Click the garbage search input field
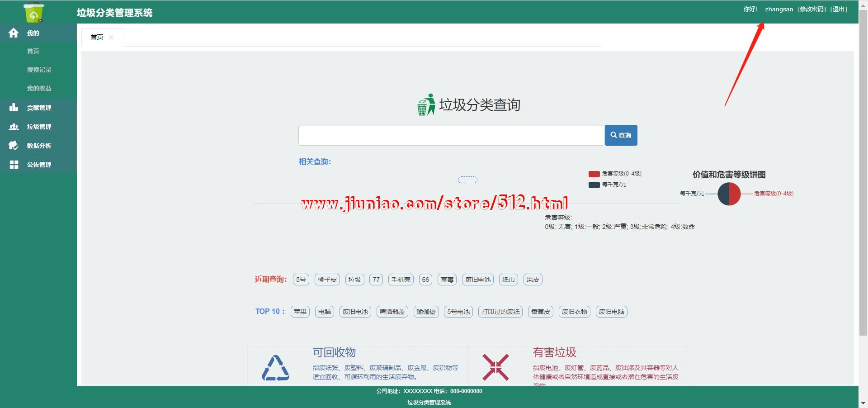Screen dimensions: 868x408 point(451,135)
